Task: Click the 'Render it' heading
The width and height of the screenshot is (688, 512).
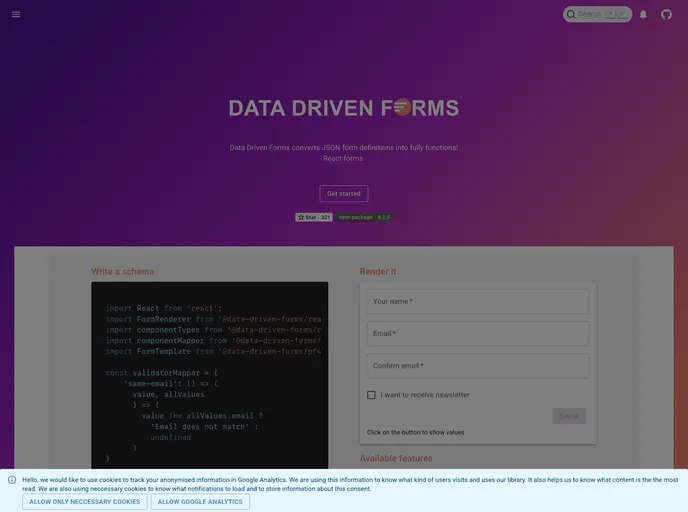Action: tap(378, 272)
